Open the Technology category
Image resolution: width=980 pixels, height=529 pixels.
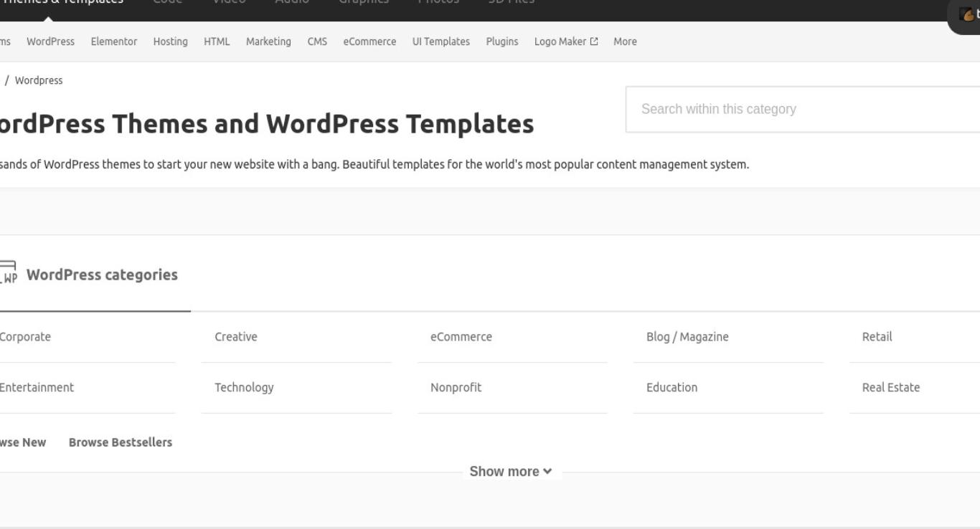(x=244, y=388)
